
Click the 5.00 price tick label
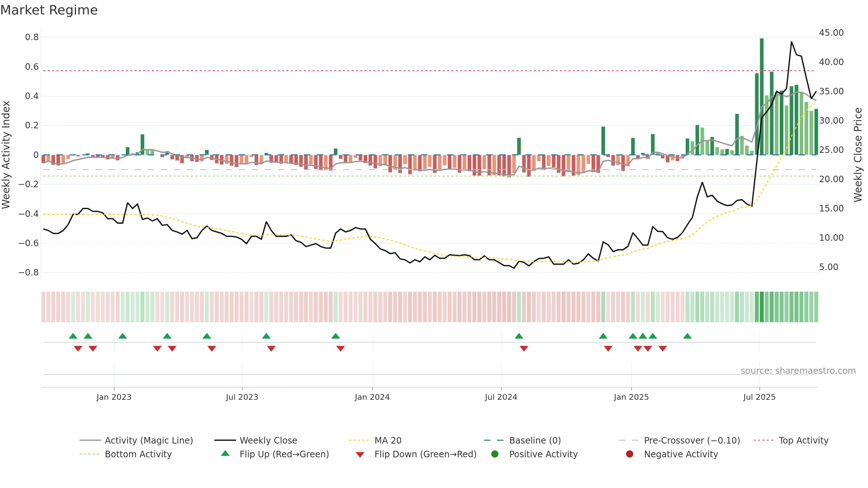click(x=829, y=267)
